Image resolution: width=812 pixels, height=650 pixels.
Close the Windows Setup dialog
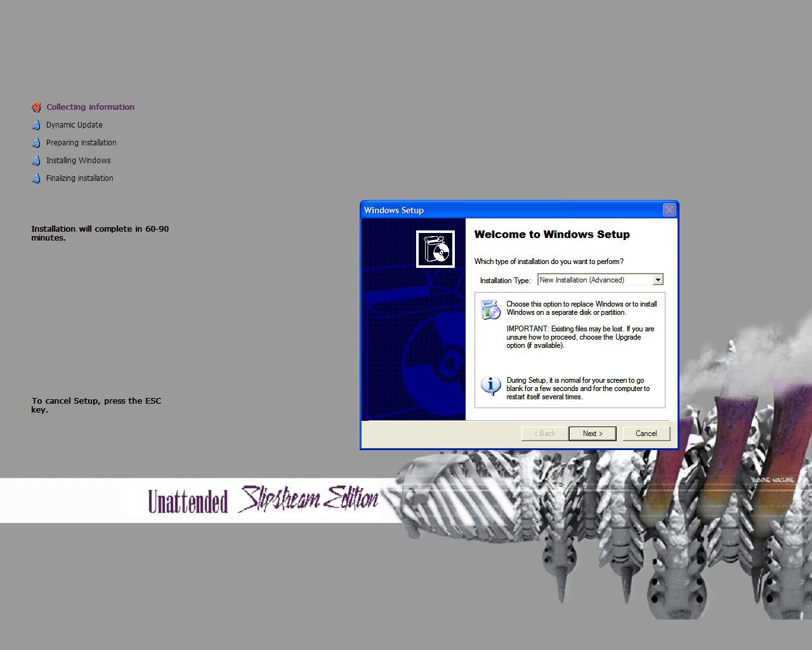click(669, 210)
